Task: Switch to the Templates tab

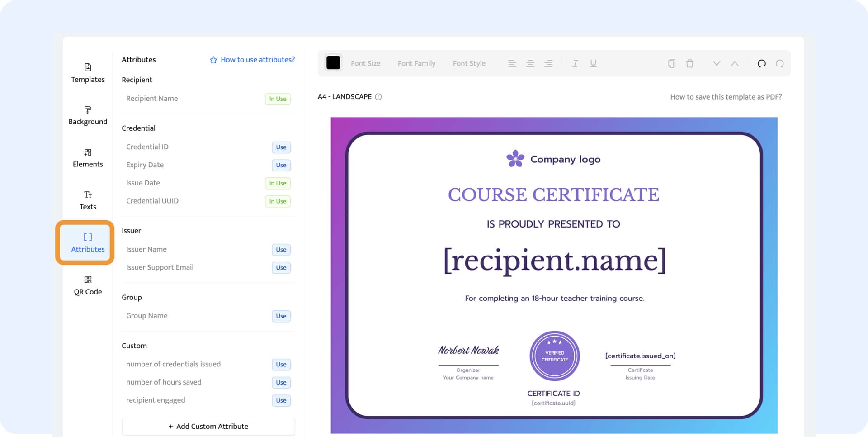Action: pyautogui.click(x=88, y=73)
